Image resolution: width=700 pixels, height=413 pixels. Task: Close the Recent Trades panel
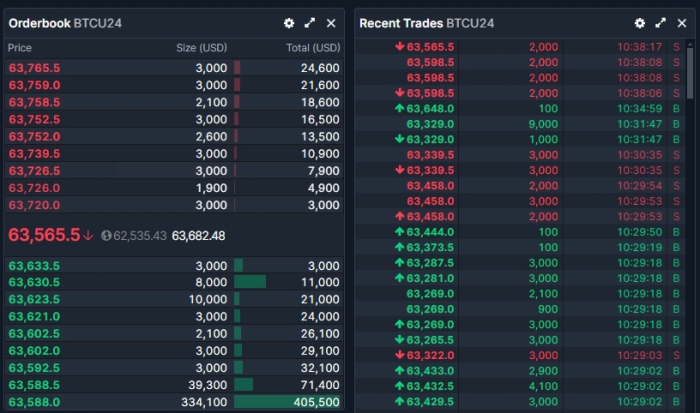(x=681, y=23)
